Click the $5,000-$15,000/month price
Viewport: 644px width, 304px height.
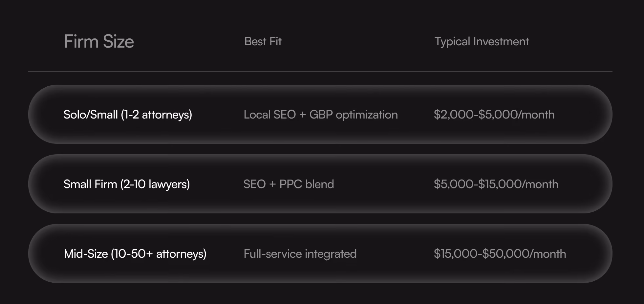(496, 184)
